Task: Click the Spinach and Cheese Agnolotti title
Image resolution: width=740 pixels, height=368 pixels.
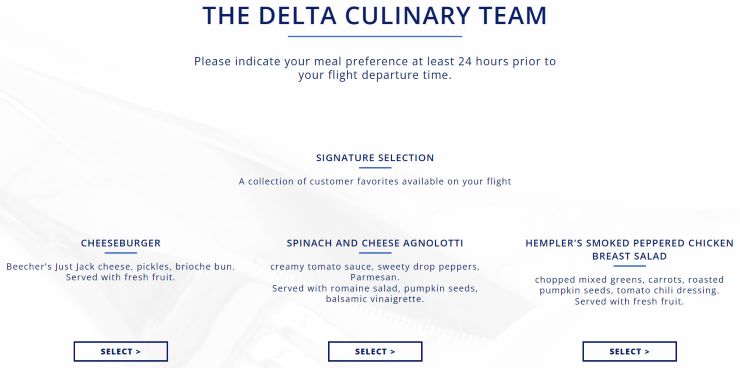Action: [375, 243]
